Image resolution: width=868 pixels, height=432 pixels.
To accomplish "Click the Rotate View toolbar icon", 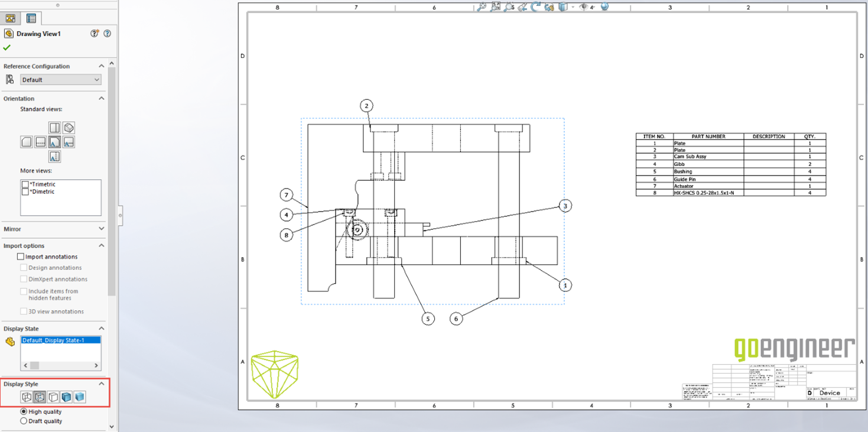I will (x=537, y=8).
